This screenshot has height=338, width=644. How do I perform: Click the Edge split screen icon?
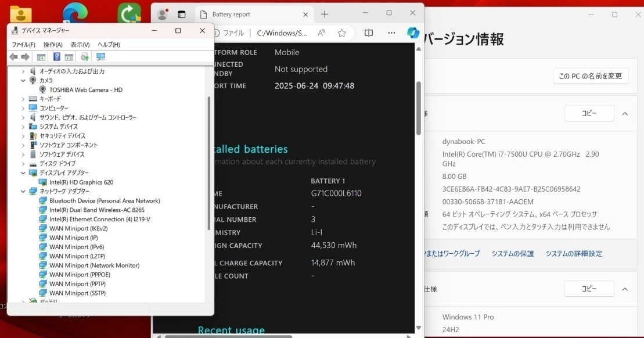[369, 33]
